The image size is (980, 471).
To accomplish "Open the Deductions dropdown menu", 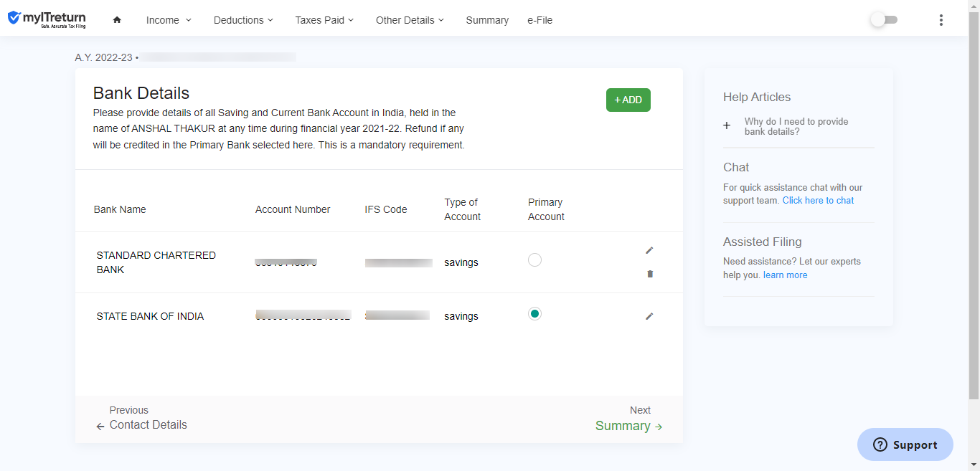I will [x=243, y=20].
